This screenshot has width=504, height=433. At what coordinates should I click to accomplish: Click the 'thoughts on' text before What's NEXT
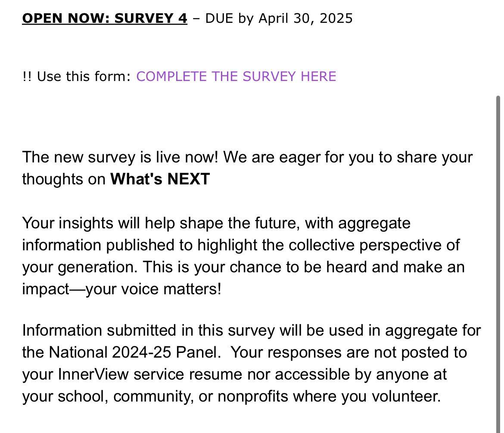[64, 179]
